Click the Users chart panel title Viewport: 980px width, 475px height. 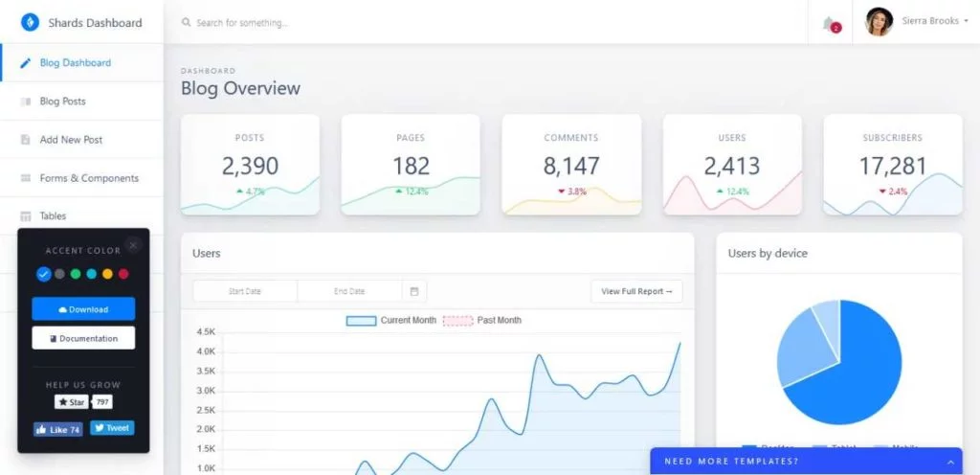click(207, 253)
